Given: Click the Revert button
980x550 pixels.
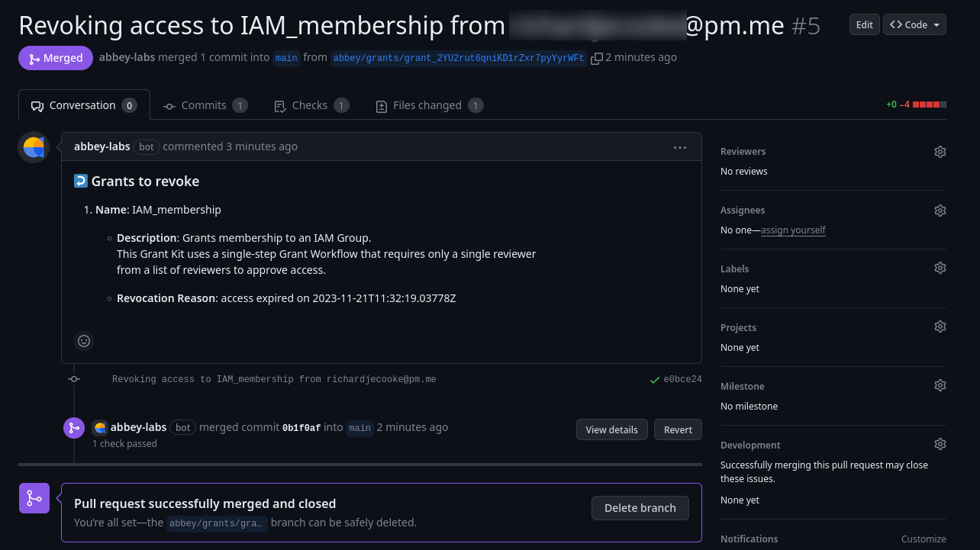Looking at the screenshot, I should click(678, 429).
